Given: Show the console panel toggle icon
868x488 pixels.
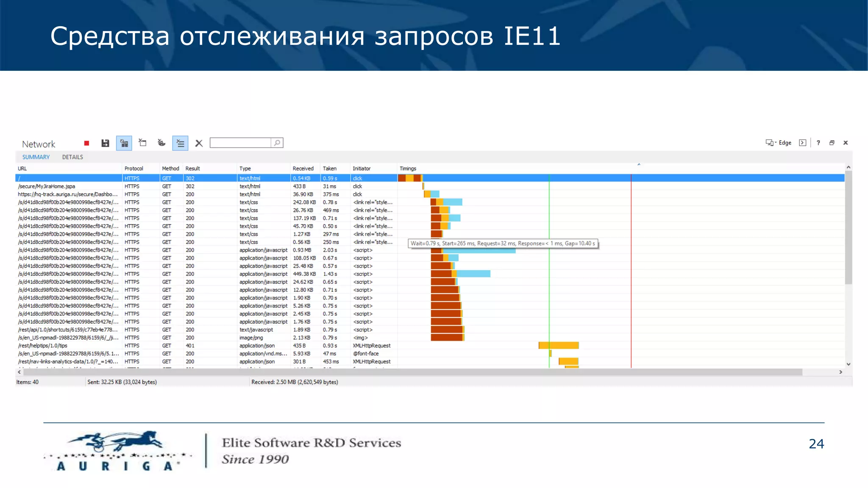Looking at the screenshot, I should pyautogui.click(x=802, y=143).
